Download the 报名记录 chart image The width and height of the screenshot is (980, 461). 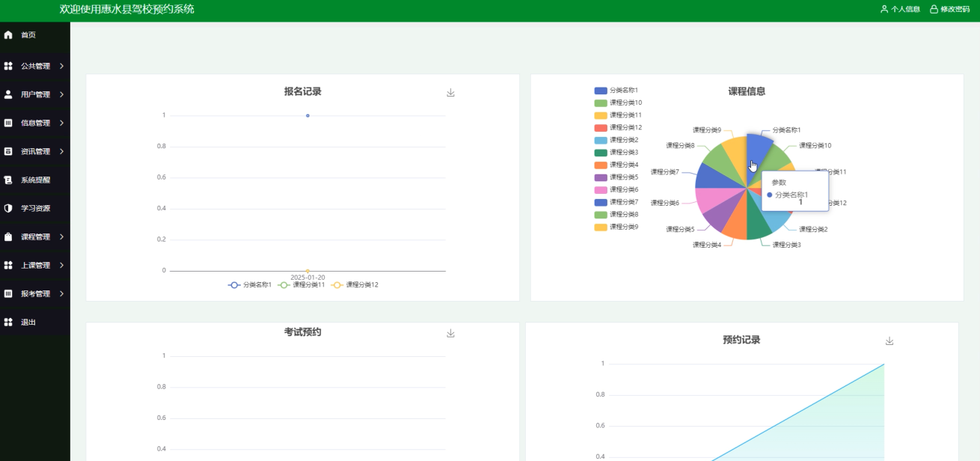(x=450, y=93)
